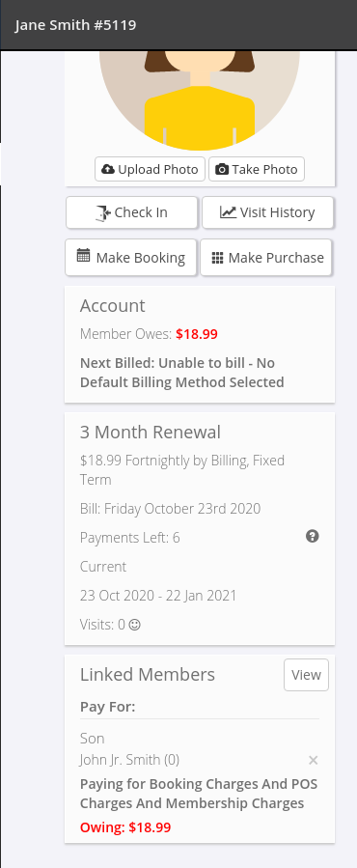
Task: Click the member profile avatar photo
Action: coord(200,100)
